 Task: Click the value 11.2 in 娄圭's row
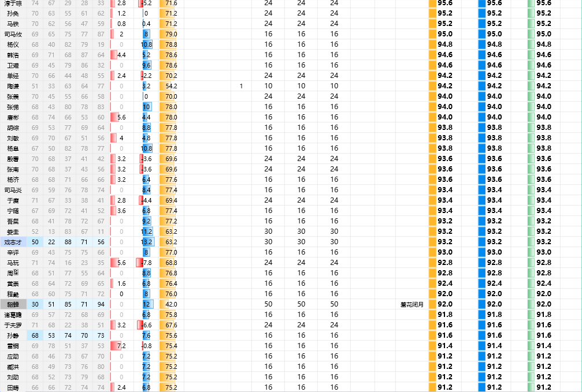tap(146, 232)
